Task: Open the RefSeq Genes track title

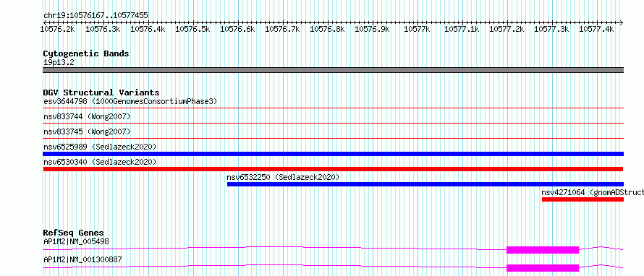Action: tap(74, 233)
